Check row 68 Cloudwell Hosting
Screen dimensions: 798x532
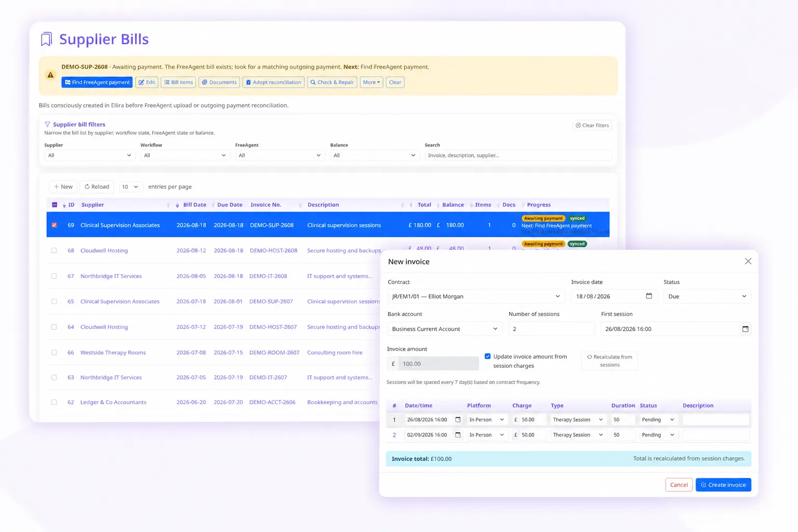coord(54,250)
